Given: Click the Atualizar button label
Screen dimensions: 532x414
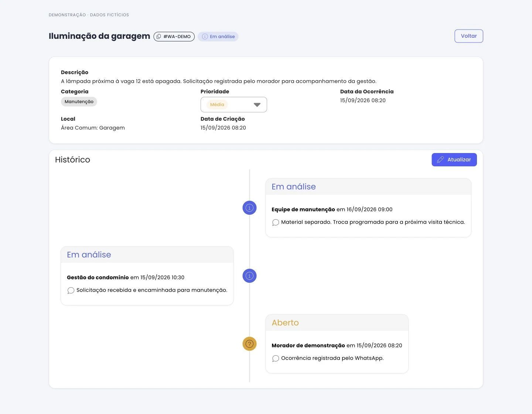Looking at the screenshot, I should [x=459, y=160].
